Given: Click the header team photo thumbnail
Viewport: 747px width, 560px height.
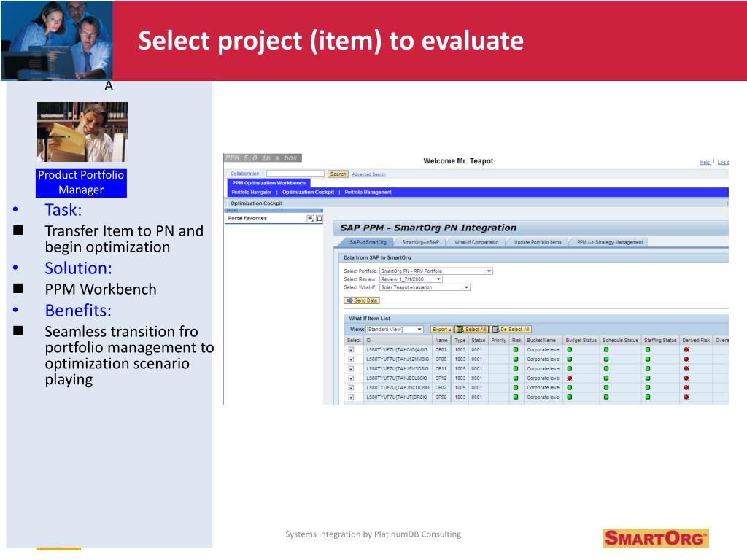Looking at the screenshot, I should click(56, 40).
